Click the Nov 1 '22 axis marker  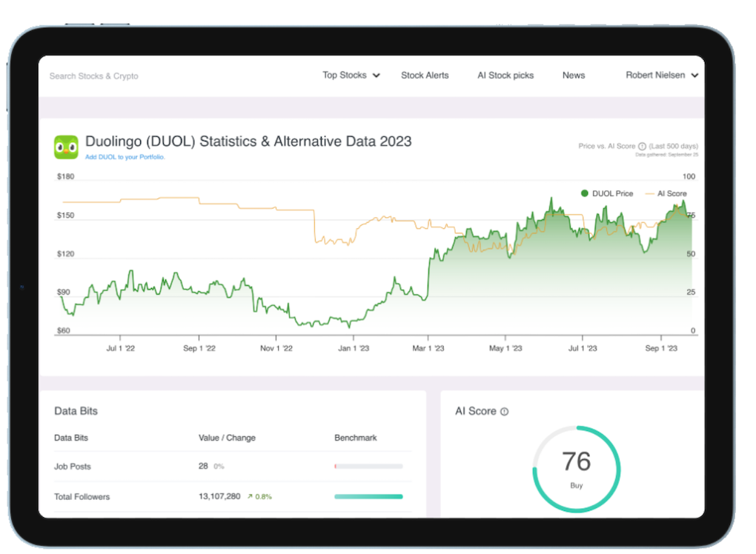(276, 348)
